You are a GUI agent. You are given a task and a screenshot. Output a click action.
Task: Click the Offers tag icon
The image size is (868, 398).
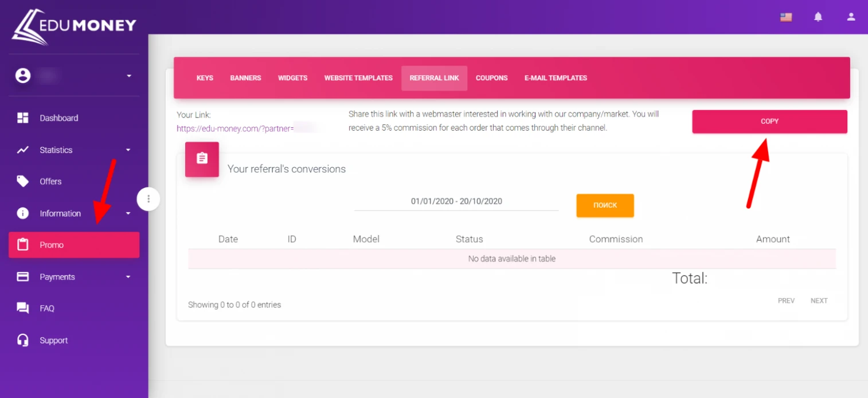(23, 181)
